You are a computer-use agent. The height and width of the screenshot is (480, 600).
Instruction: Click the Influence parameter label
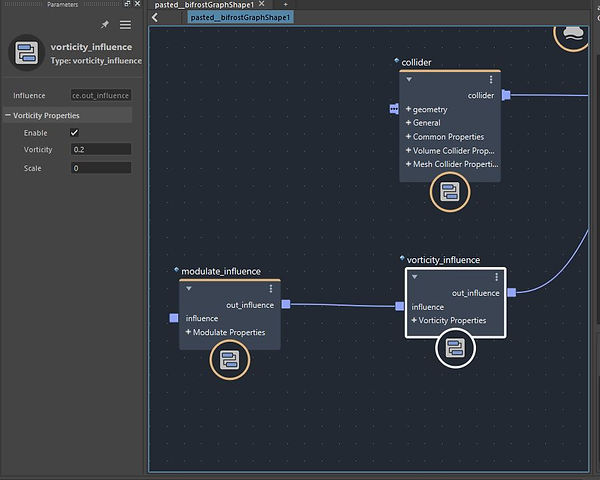(x=29, y=95)
